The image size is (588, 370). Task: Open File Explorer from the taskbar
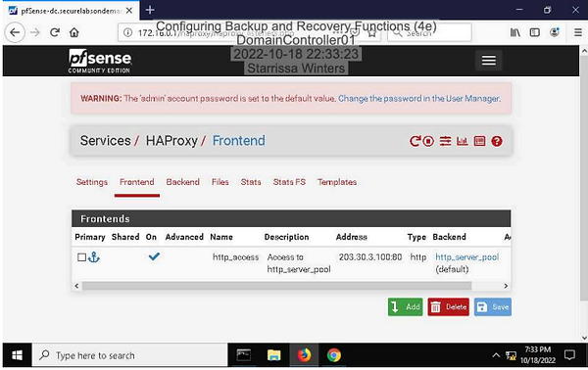[273, 355]
